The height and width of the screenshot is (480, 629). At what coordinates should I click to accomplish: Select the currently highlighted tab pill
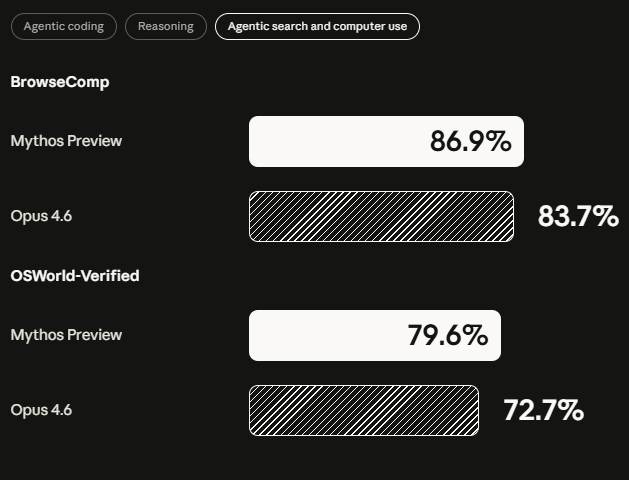click(317, 26)
